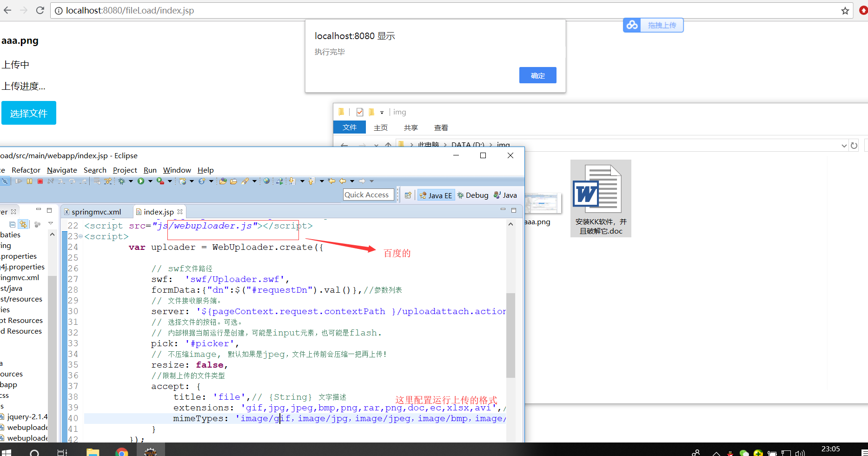
Task: Open the Window menu
Action: click(x=177, y=170)
